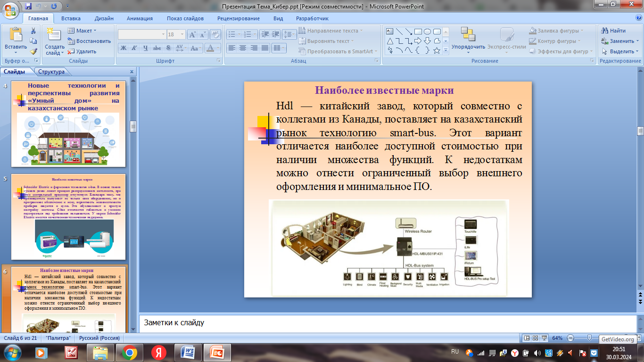Click the Office button orb
The height and width of the screenshot is (362, 644).
coord(10,9)
